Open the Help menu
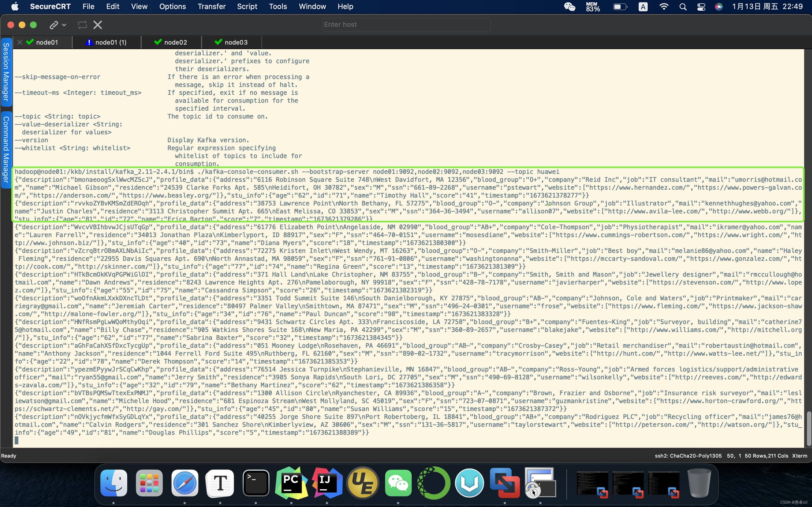The image size is (812, 507). pos(345,6)
